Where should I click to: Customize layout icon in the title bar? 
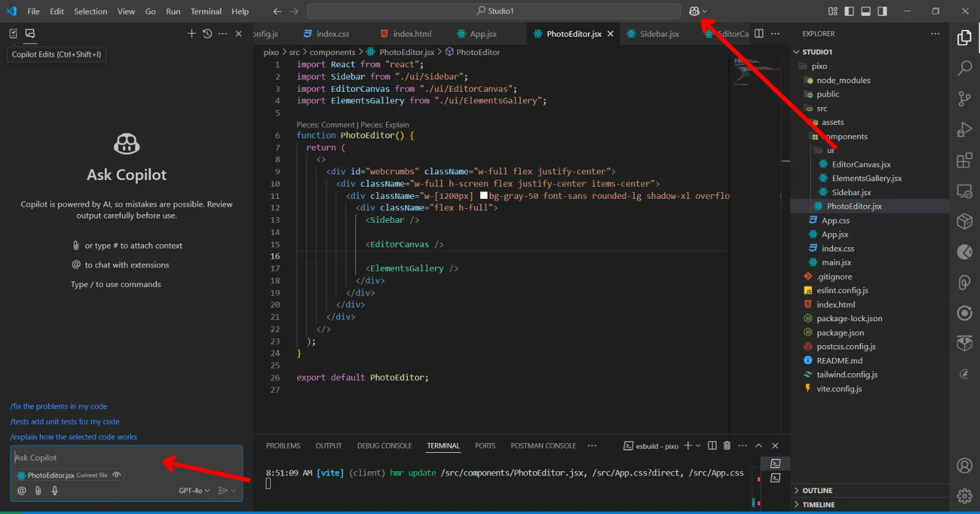[833, 11]
